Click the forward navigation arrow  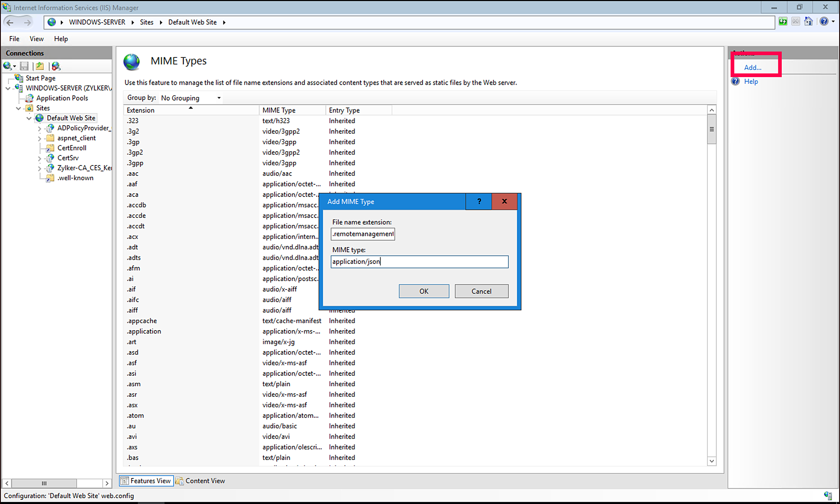click(28, 22)
